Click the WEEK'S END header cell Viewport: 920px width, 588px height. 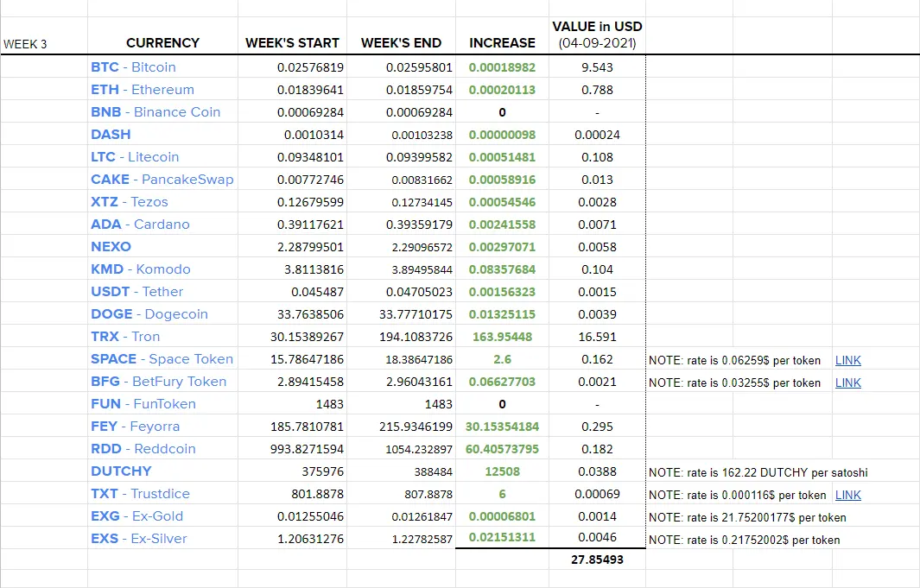point(402,35)
